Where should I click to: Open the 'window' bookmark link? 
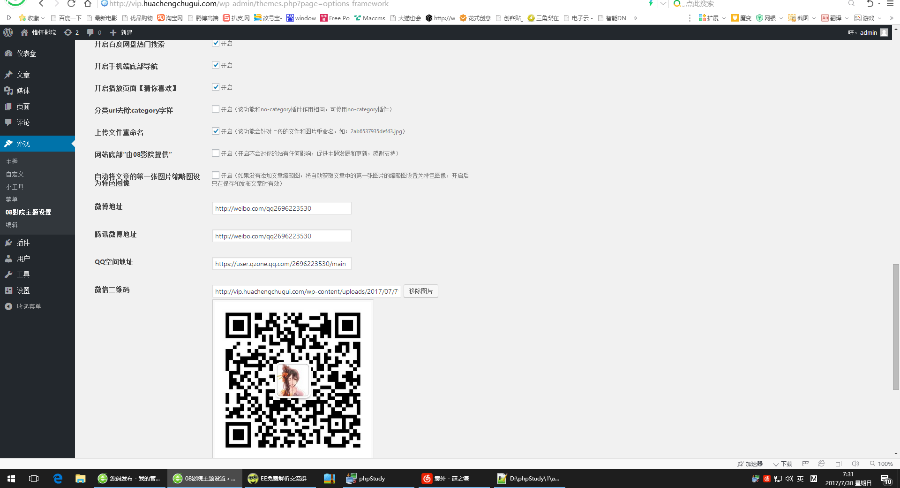[x=301, y=18]
